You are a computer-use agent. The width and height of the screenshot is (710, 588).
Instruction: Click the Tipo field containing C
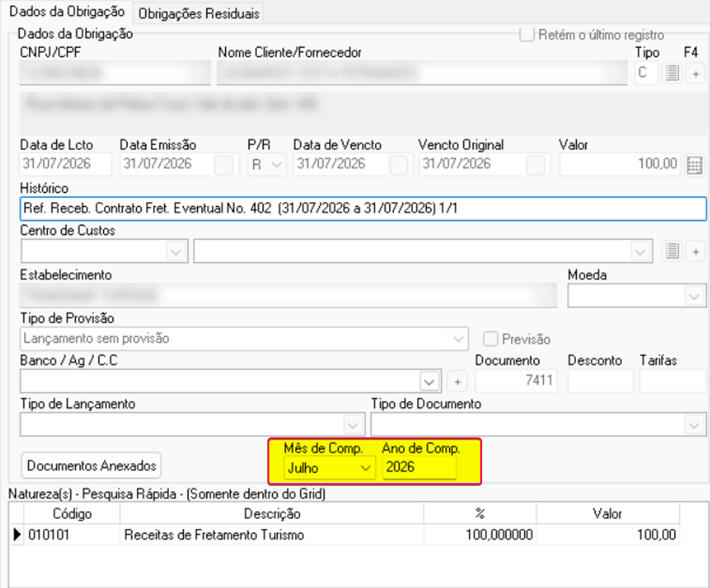coord(646,73)
